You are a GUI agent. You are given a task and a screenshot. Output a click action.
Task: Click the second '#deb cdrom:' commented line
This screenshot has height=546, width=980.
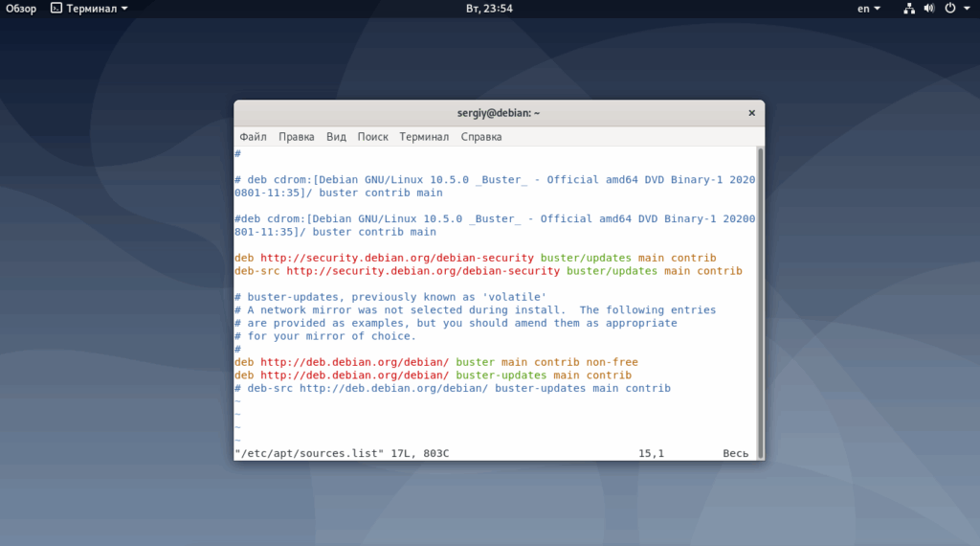tap(495, 225)
